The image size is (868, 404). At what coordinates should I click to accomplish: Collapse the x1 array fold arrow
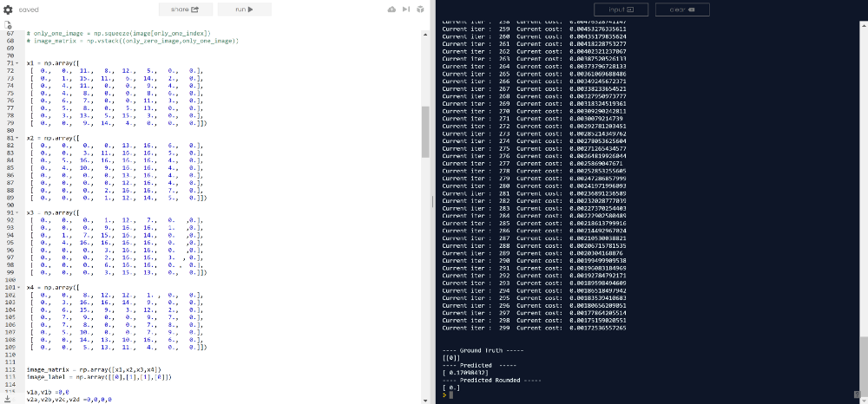click(x=17, y=63)
